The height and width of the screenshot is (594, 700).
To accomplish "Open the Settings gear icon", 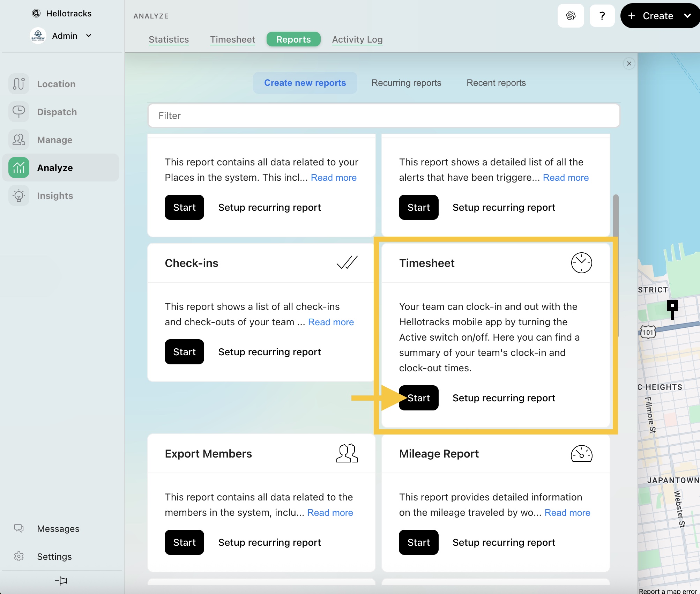I will pyautogui.click(x=19, y=556).
